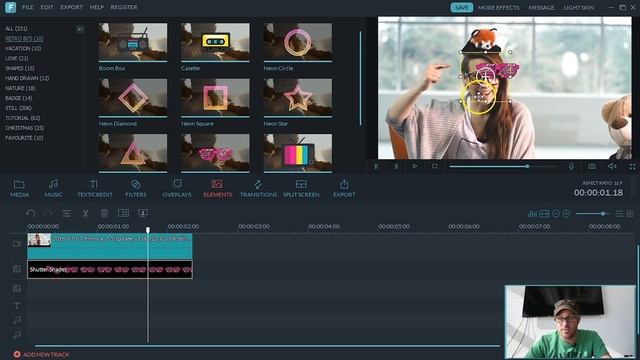The image size is (640, 360).
Task: Switch to LIGHT SKIN
Action: coord(578,7)
